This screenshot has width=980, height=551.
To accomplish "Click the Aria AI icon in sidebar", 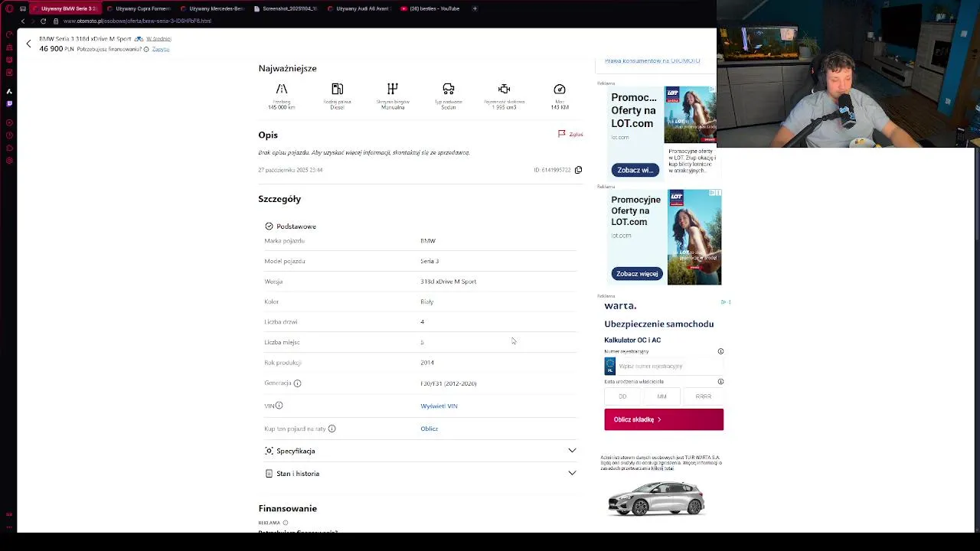I will click(x=9, y=91).
